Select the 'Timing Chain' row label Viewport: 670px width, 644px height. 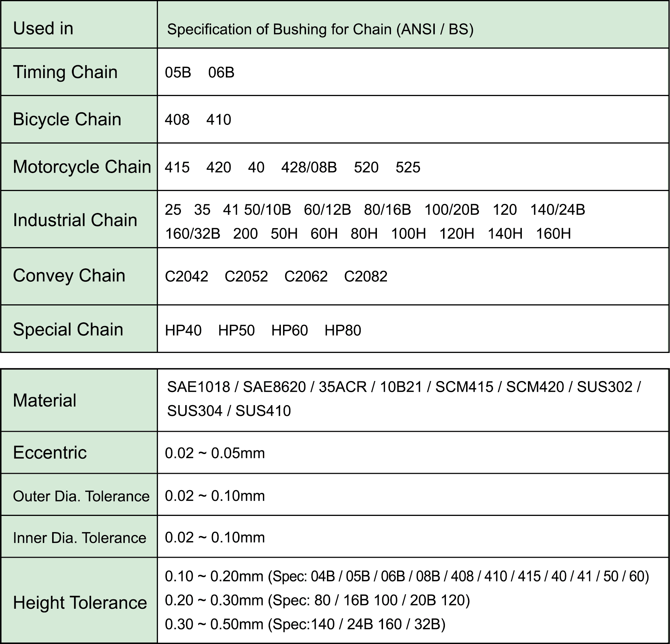pos(65,72)
